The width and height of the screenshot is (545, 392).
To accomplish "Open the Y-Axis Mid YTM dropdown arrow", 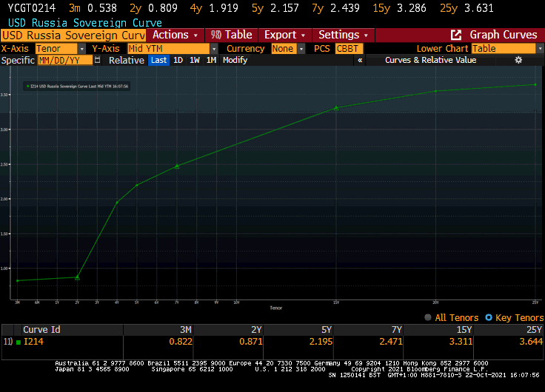I will coord(214,49).
